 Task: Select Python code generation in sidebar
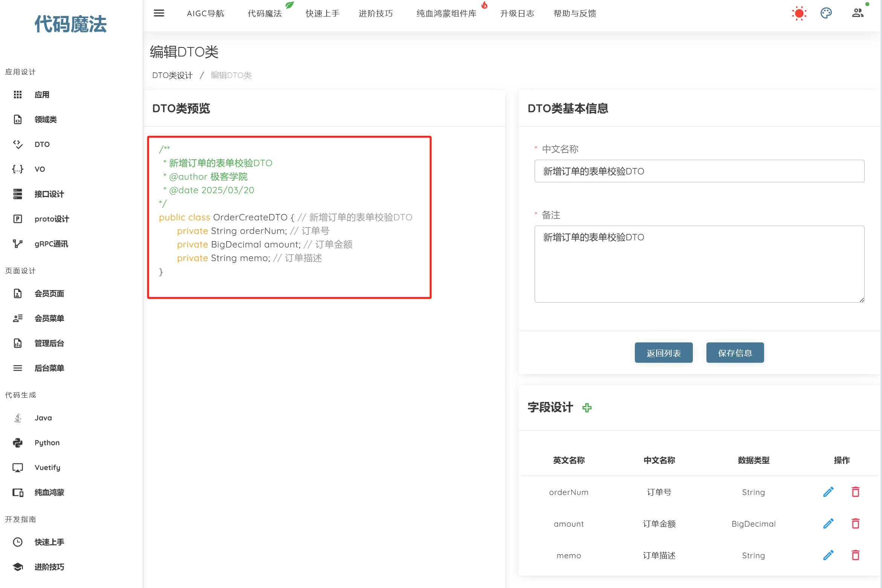[x=47, y=443]
